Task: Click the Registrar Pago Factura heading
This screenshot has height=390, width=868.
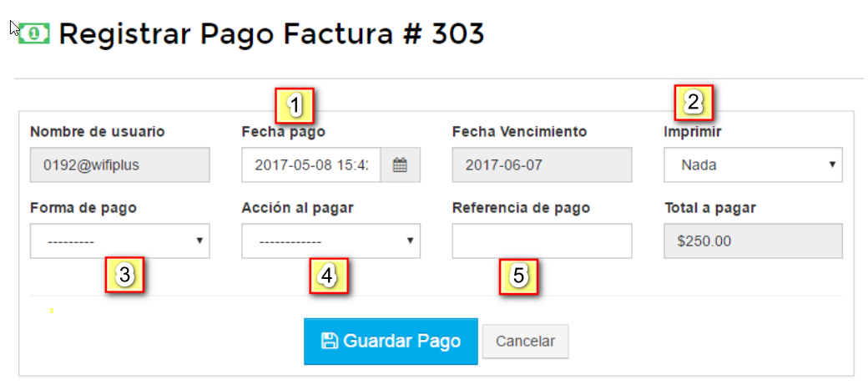Action: pyautogui.click(x=271, y=34)
